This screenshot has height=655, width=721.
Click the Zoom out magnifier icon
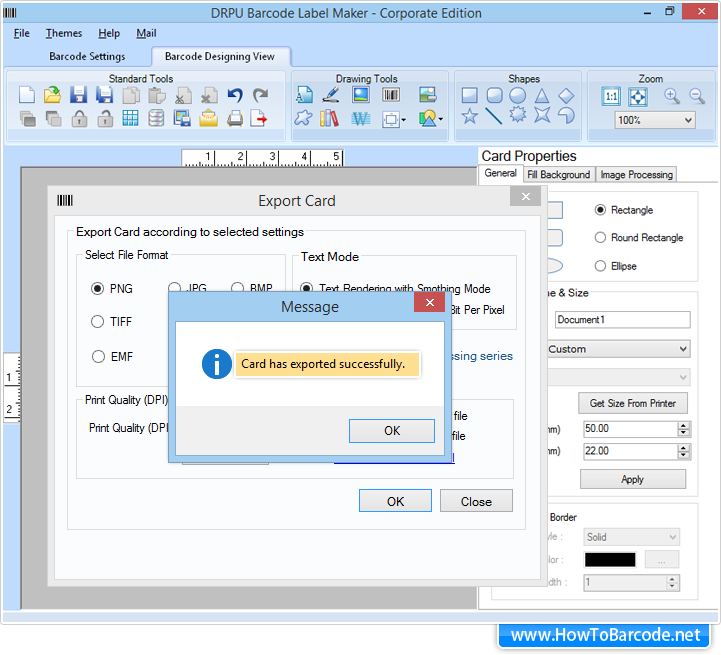click(697, 96)
